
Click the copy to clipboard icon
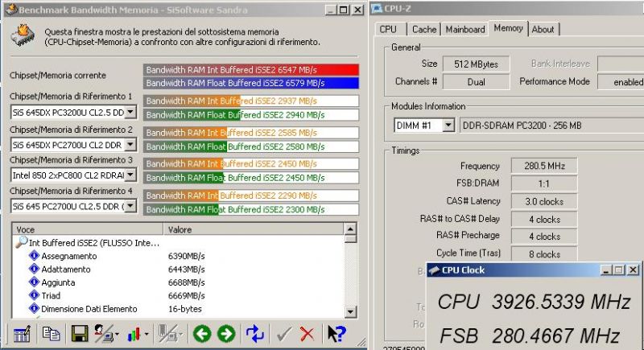pos(51,334)
